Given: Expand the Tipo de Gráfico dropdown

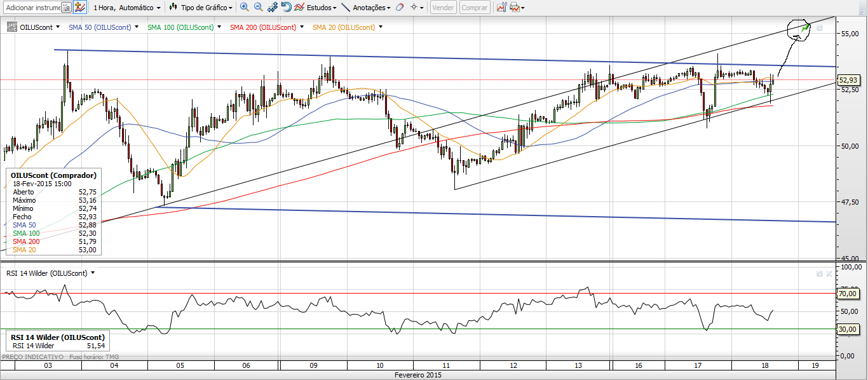Looking at the screenshot, I should pyautogui.click(x=207, y=8).
